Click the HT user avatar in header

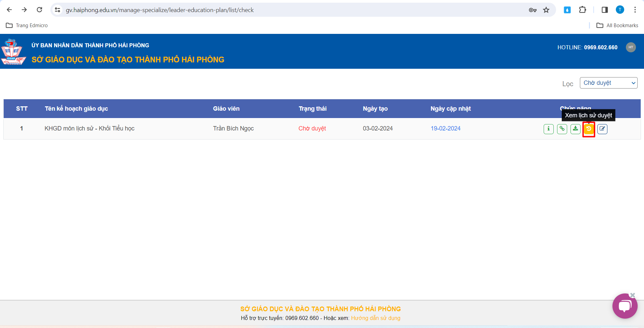[631, 47]
